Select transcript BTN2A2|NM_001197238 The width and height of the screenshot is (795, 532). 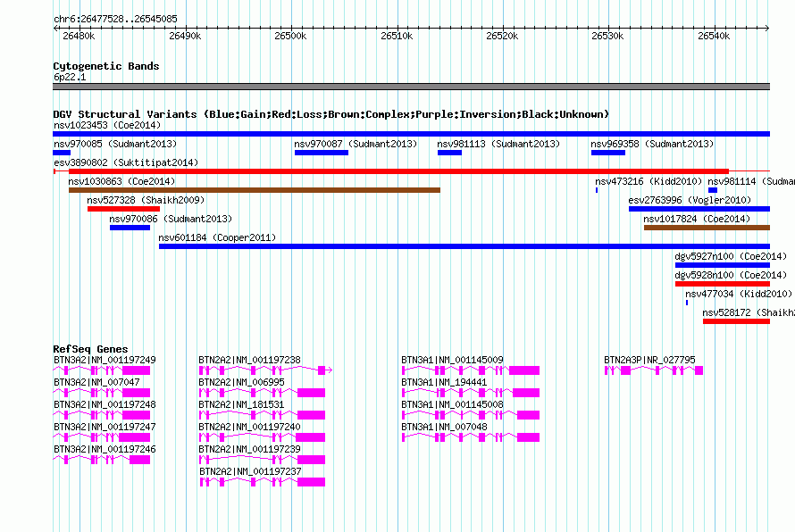[249, 360]
